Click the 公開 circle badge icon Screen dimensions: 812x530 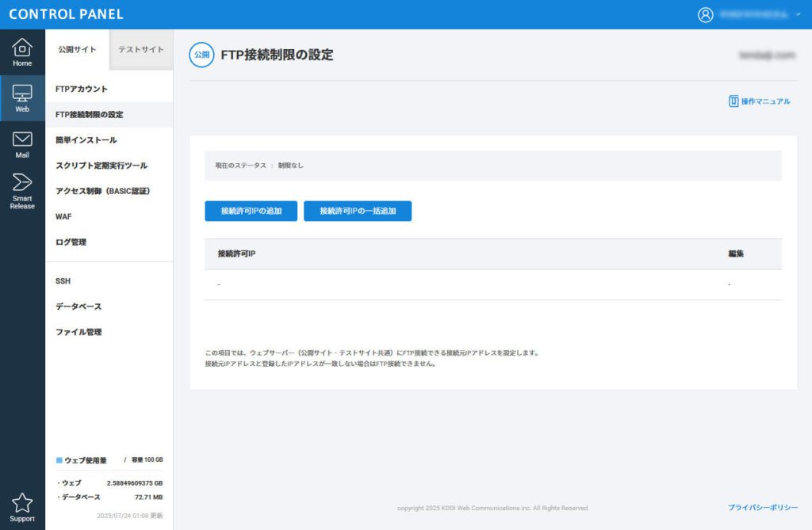click(x=202, y=55)
